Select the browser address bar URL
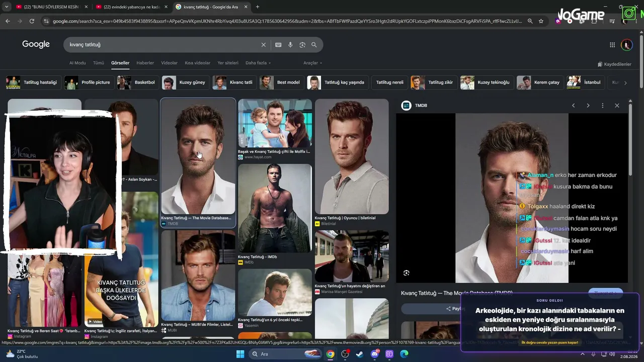This screenshot has width=644, height=362. [287, 21]
